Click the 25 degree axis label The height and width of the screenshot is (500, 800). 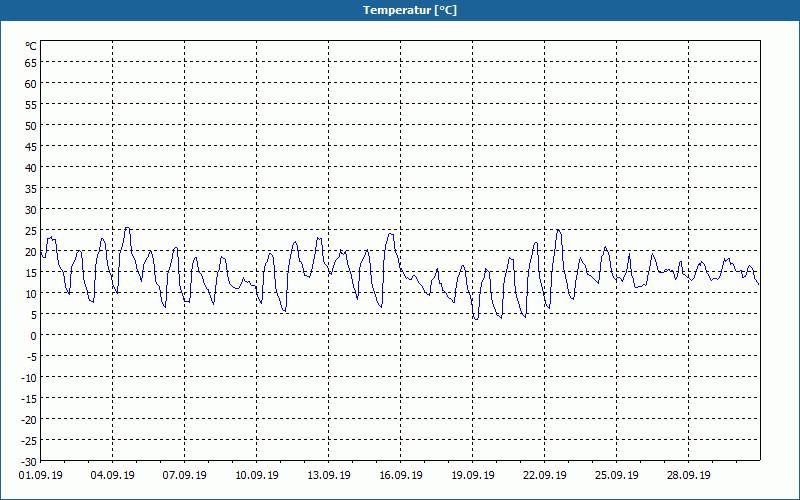click(x=31, y=231)
